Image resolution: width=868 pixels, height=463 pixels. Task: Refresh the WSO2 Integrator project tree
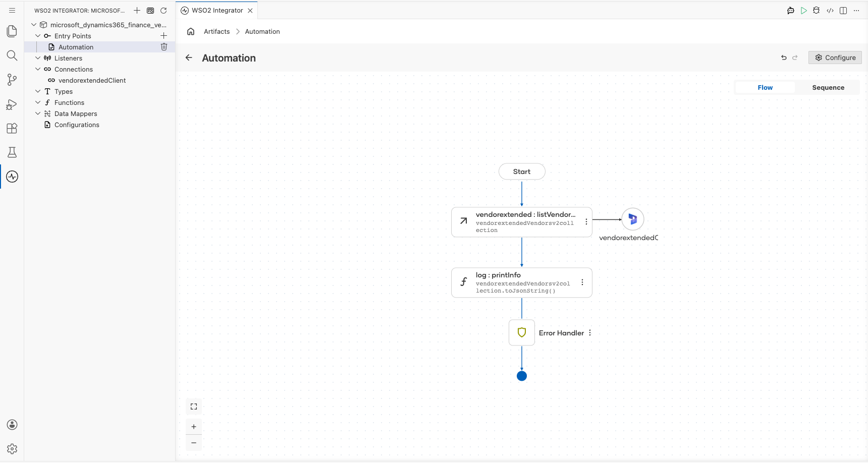164,10
